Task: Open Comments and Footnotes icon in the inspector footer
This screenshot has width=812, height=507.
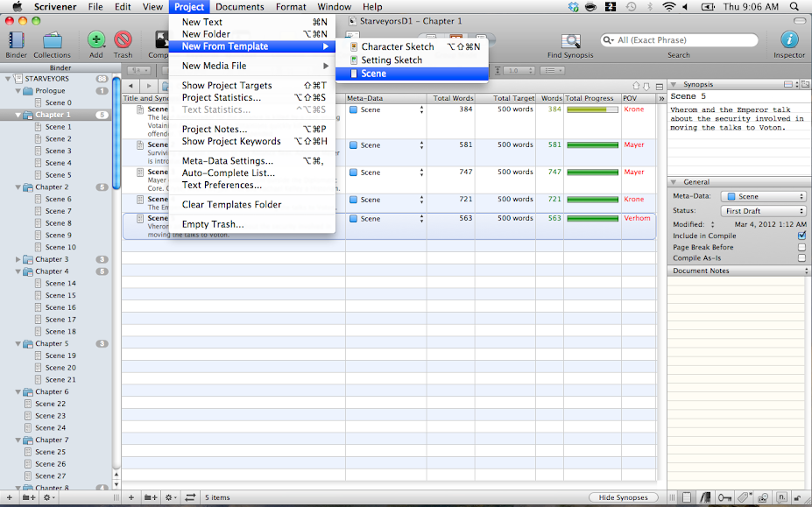Action: click(782, 497)
